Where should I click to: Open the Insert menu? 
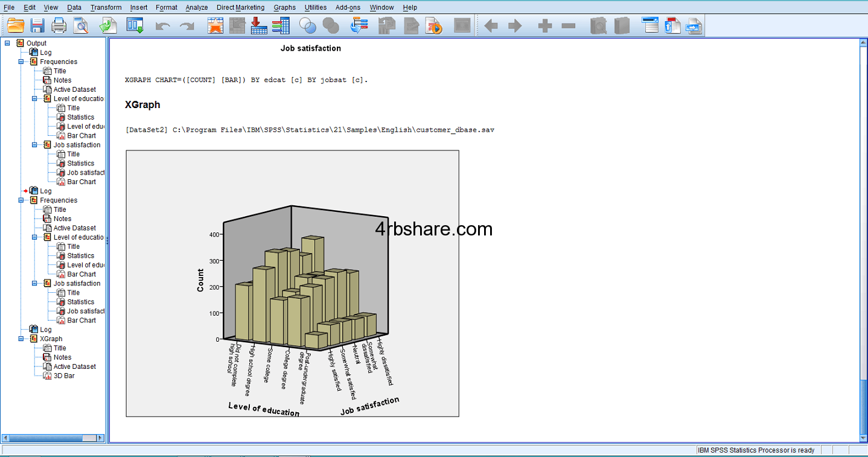139,7
